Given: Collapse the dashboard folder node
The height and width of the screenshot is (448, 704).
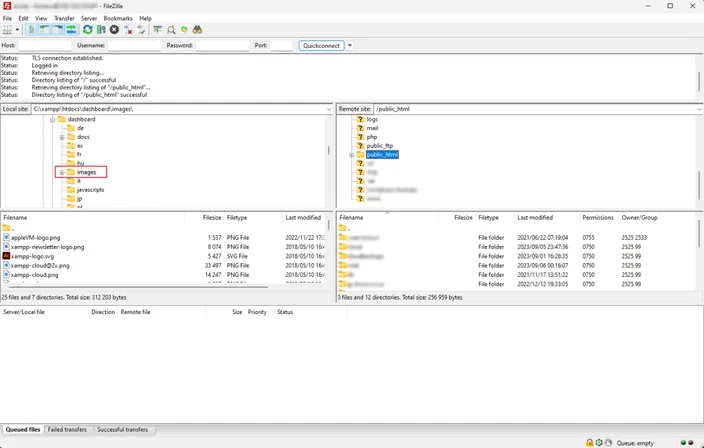Looking at the screenshot, I should pos(53,119).
